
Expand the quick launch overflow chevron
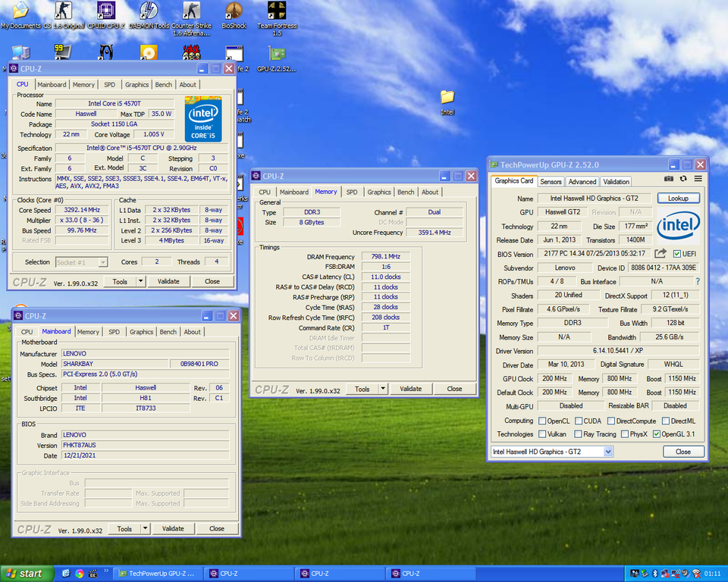pyautogui.click(x=106, y=571)
